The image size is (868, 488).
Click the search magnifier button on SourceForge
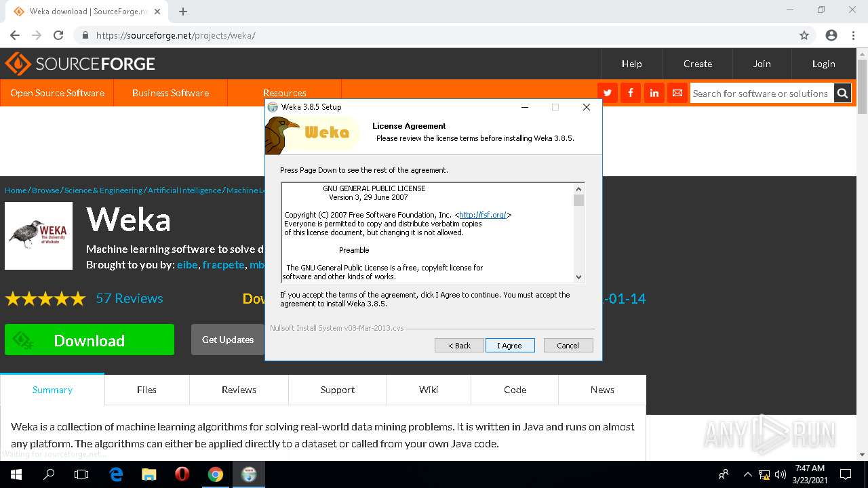click(x=842, y=94)
